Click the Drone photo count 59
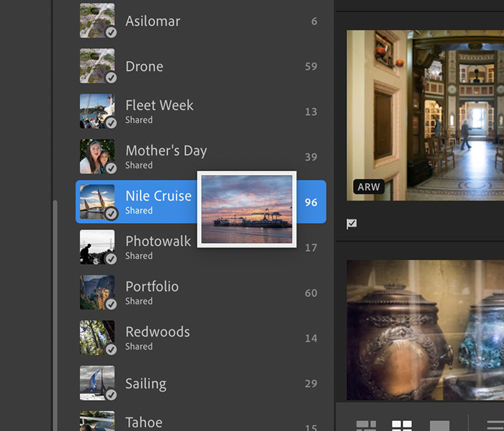Screen dimensions: 504x431 (311, 66)
